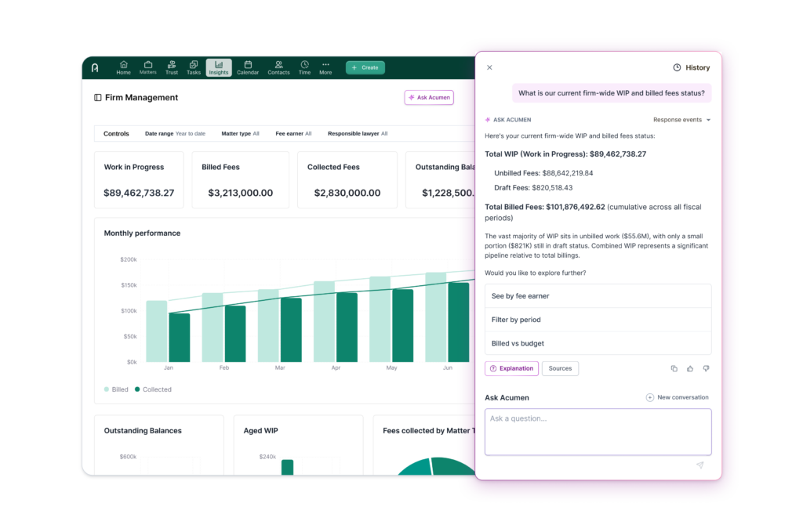
Task: Click the Collected Fees card
Action: click(x=347, y=179)
